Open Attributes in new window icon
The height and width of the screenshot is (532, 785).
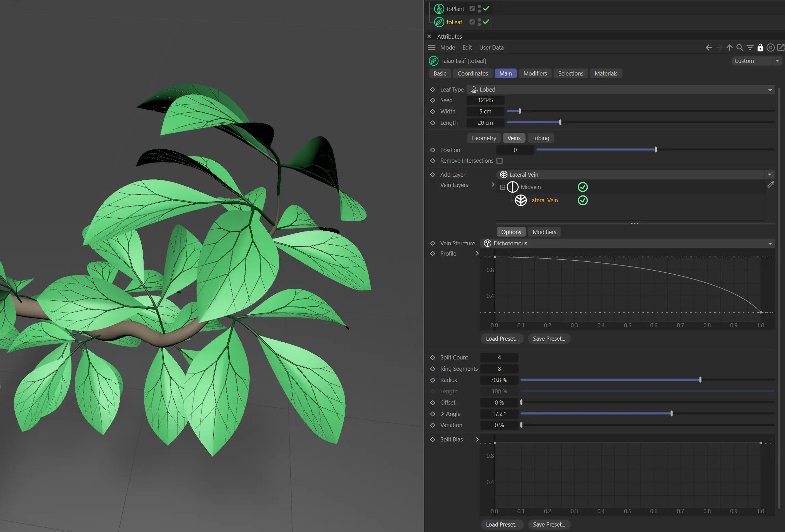781,47
